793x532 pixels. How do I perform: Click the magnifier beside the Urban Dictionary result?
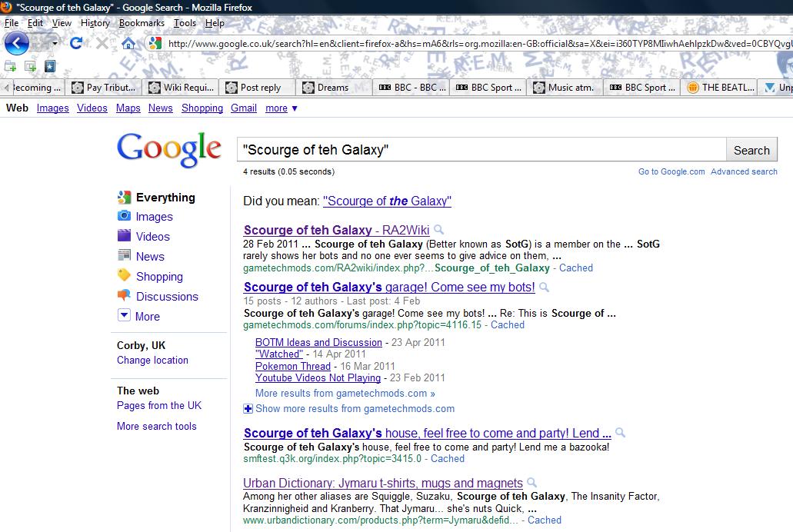pyautogui.click(x=531, y=483)
